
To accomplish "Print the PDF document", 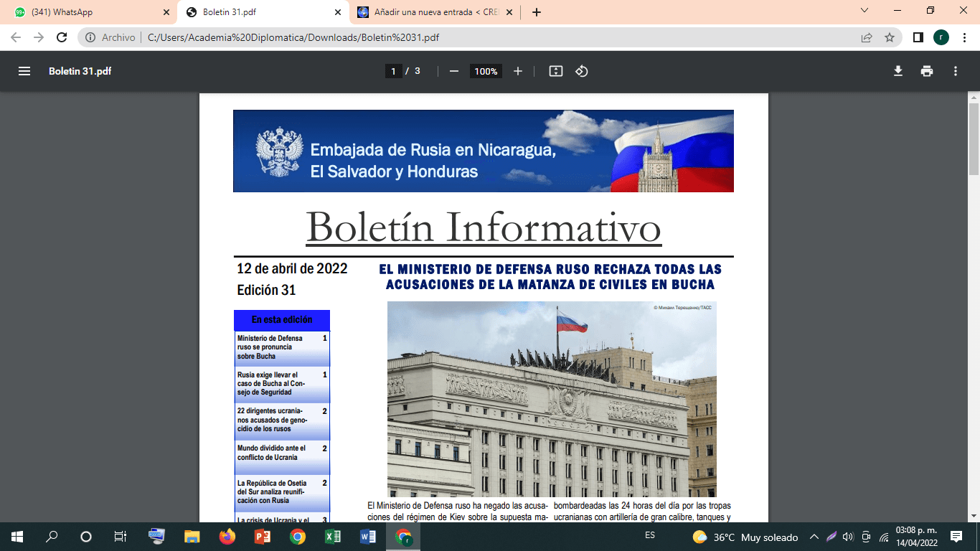I will [x=927, y=71].
